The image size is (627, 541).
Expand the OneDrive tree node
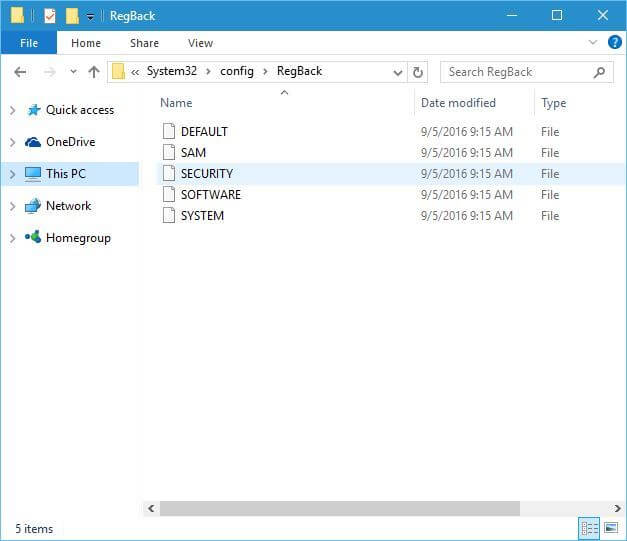pyautogui.click(x=12, y=142)
